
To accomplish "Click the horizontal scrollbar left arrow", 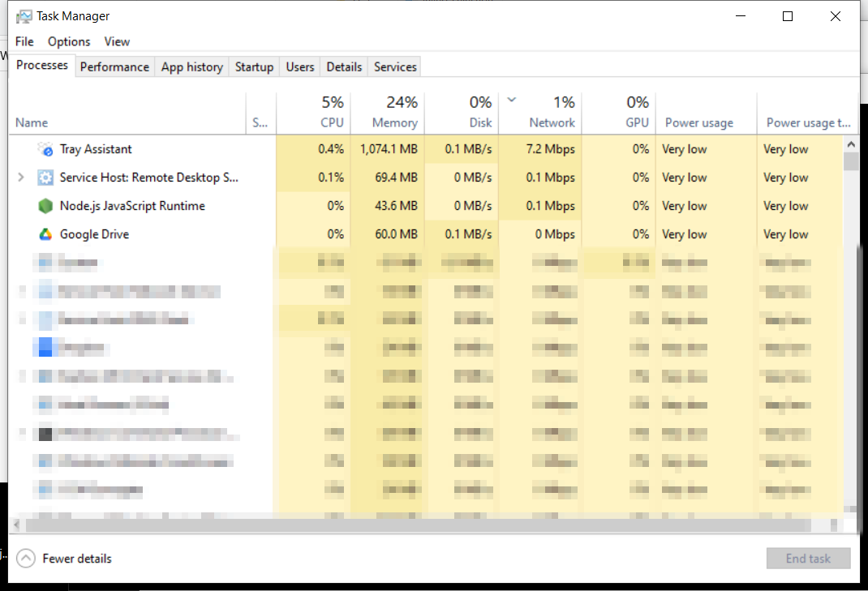I will click(16, 524).
